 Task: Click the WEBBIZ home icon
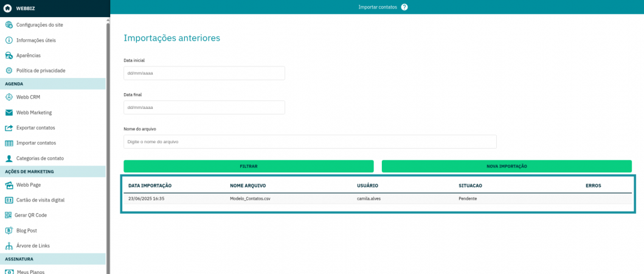(8, 9)
